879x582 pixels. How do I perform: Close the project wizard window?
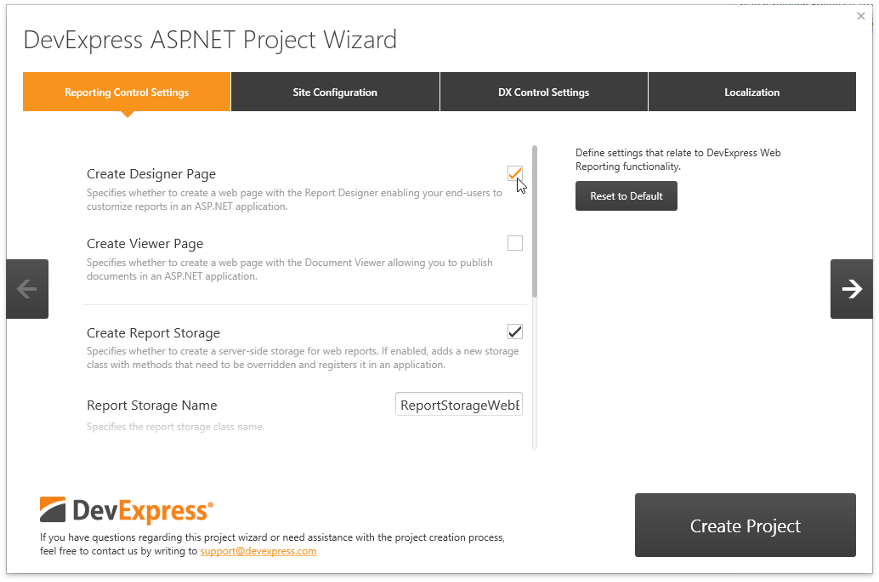click(861, 16)
